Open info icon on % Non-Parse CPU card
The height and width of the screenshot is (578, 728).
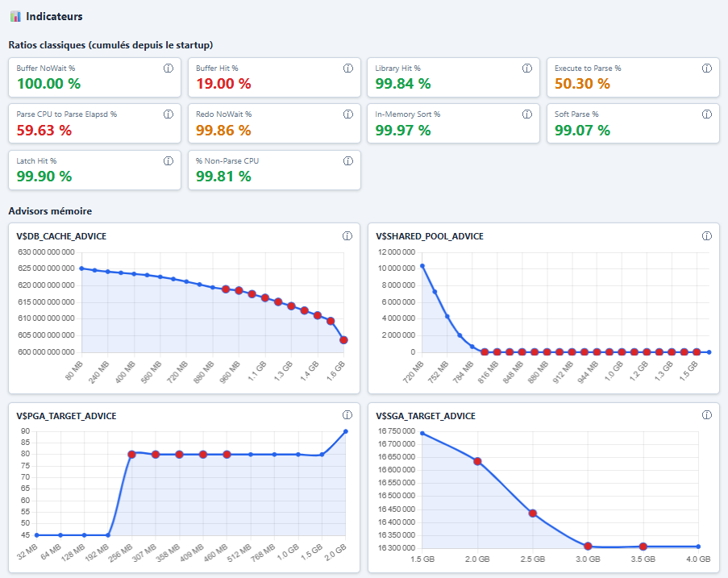[x=347, y=161]
